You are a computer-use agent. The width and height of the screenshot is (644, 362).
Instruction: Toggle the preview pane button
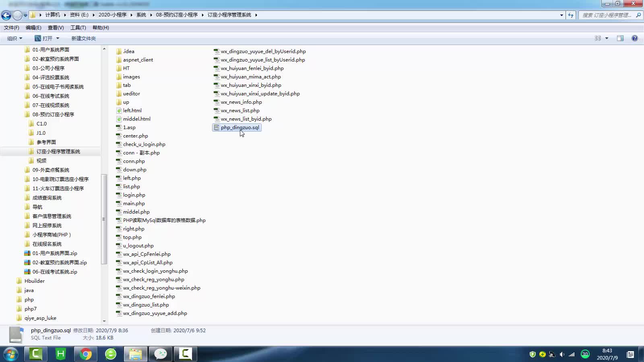coord(620,38)
